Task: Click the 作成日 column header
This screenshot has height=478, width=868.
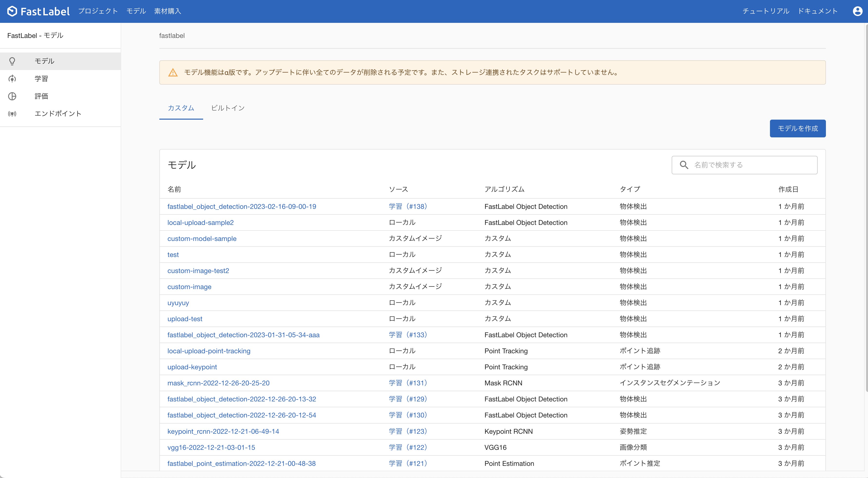Action: pyautogui.click(x=788, y=189)
